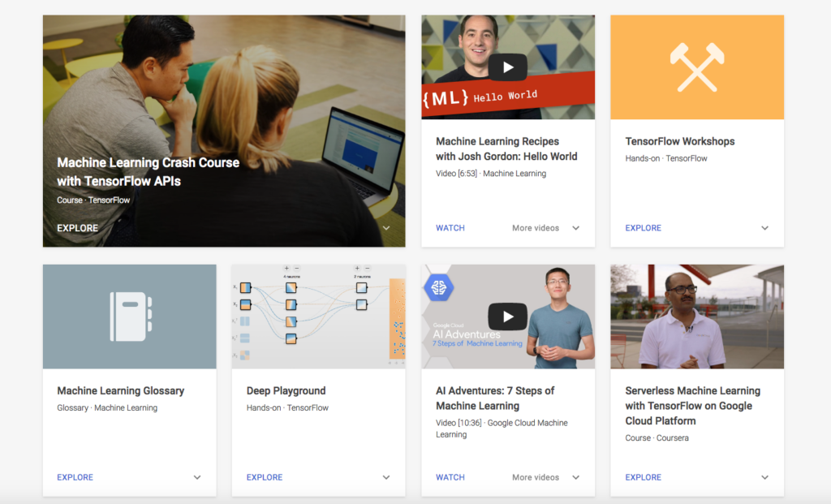This screenshot has width=831, height=504.
Task: Click the crossed hammers TensorFlow Workshops icon
Action: point(696,67)
